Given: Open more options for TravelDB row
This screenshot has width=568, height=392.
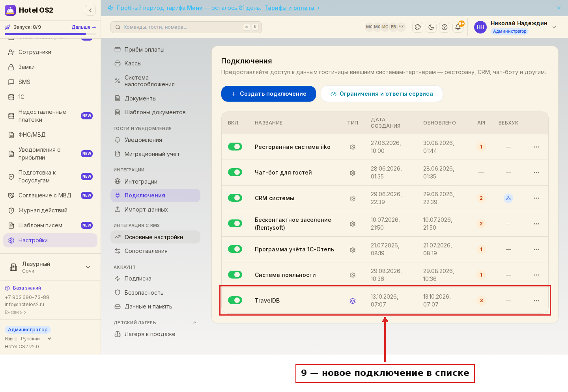Looking at the screenshot, I should tap(536, 301).
